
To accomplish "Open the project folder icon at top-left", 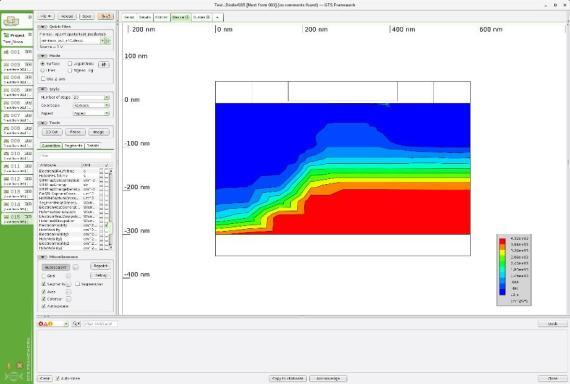I will (x=11, y=21).
